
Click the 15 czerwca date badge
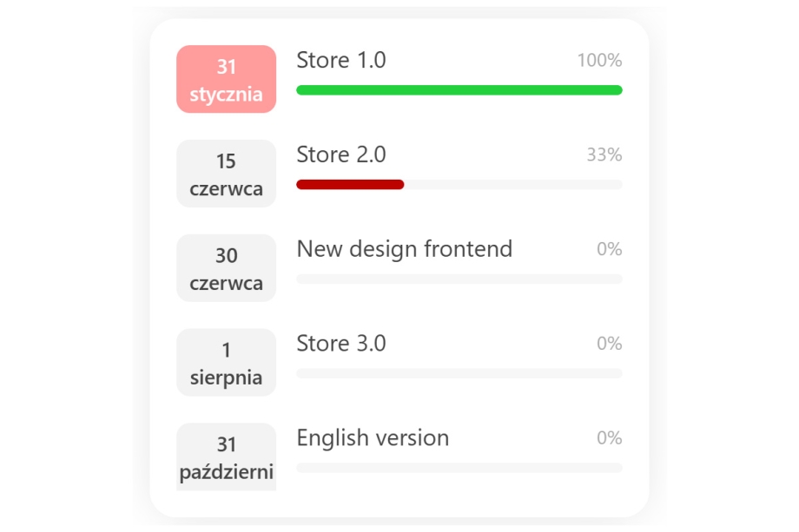coord(227,174)
